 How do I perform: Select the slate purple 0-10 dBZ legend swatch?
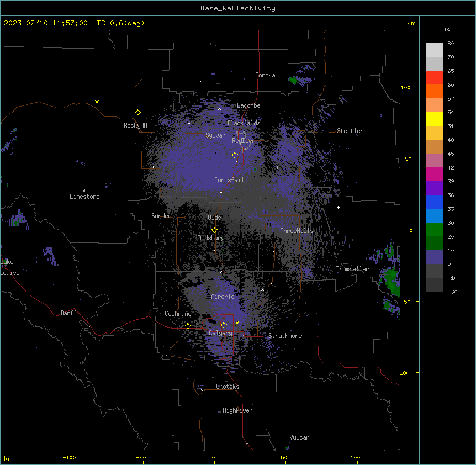point(434,257)
